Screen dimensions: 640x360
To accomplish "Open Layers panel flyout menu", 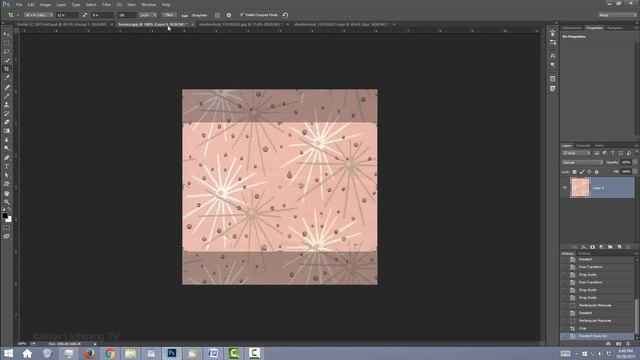I will pos(636,145).
